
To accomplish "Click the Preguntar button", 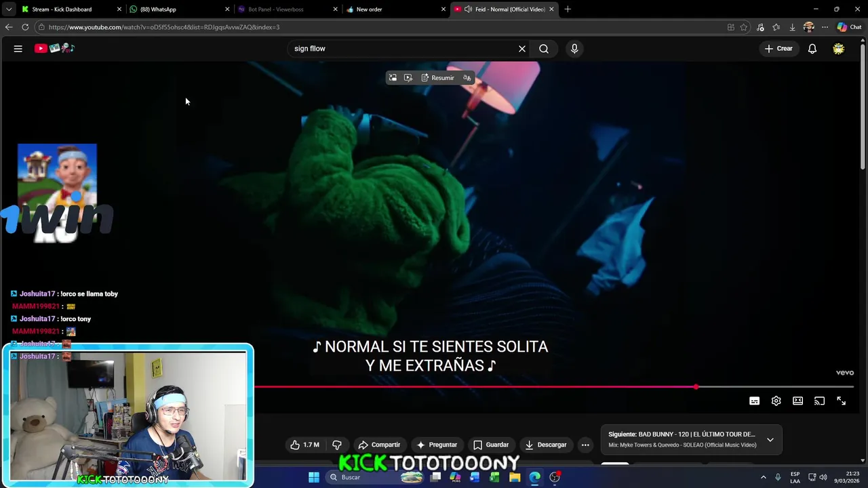I will [437, 445].
